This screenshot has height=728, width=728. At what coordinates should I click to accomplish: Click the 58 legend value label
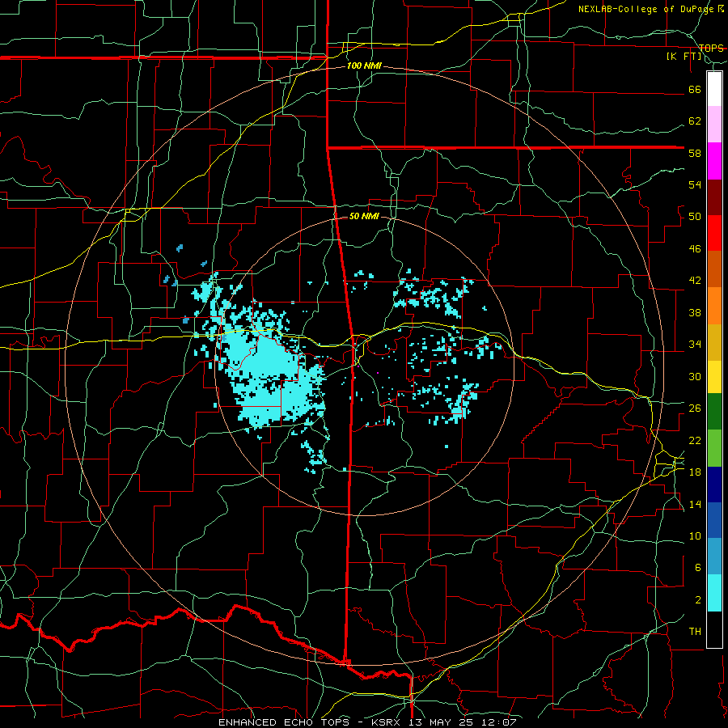[x=695, y=153]
